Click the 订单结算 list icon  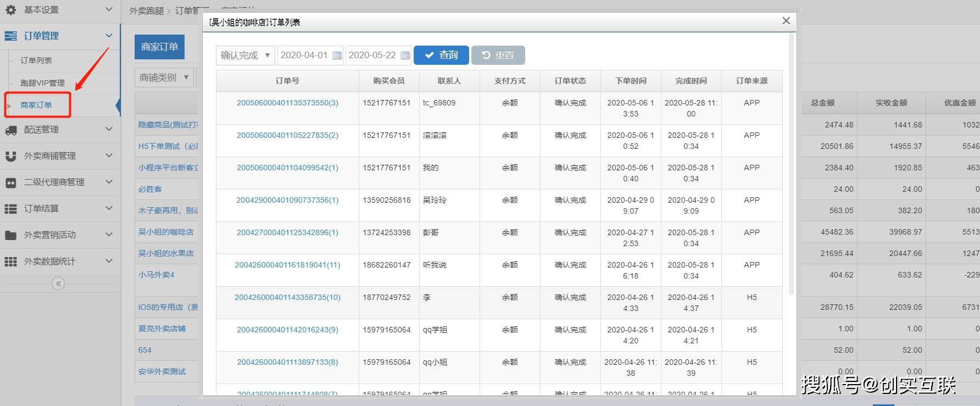tap(10, 209)
